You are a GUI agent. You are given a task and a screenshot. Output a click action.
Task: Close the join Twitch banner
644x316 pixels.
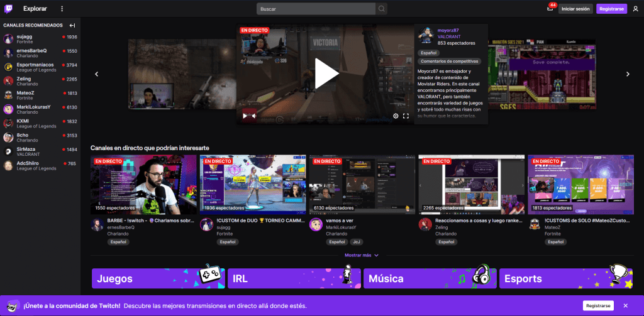pos(626,306)
